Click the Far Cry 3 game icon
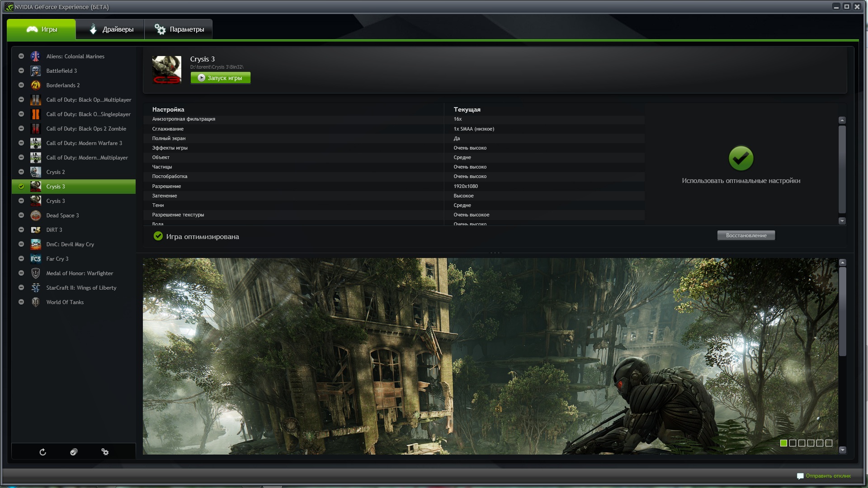868x488 pixels. pyautogui.click(x=36, y=259)
